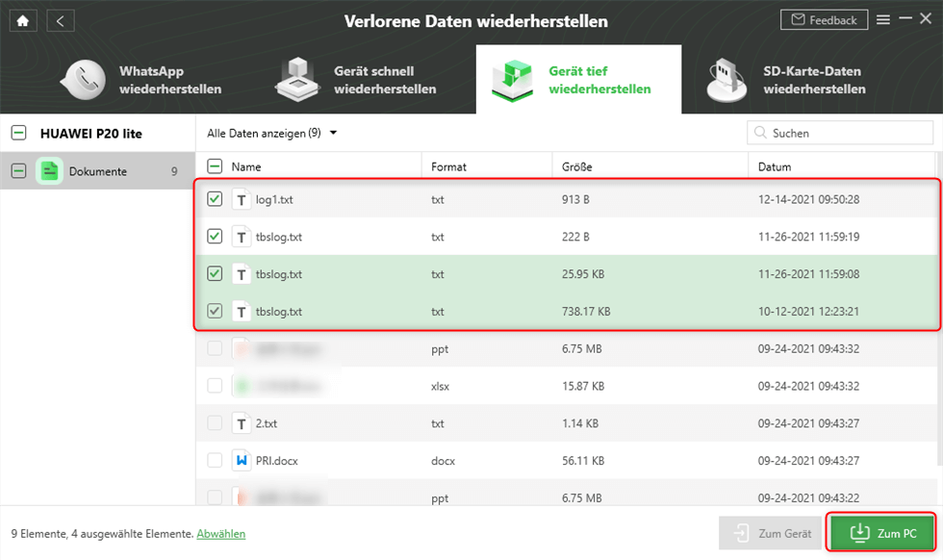Open the hamburger menu icon

(x=883, y=20)
